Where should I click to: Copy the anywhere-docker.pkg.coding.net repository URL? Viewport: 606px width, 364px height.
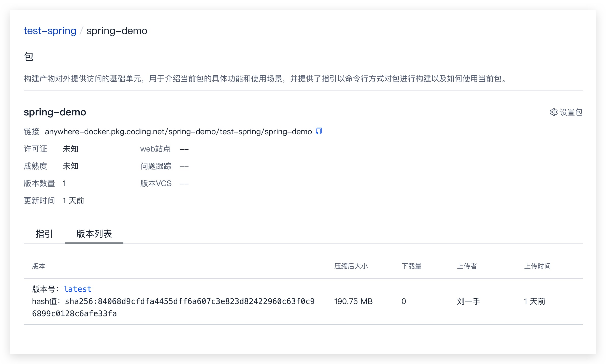click(x=318, y=131)
